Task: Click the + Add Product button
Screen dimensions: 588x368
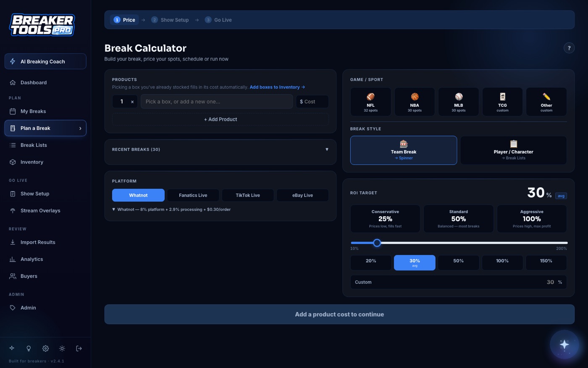Action: point(220,119)
